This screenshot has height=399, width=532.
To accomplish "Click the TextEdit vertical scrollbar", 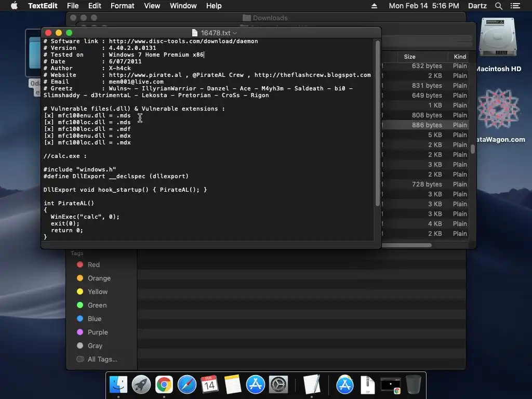I will [377, 123].
